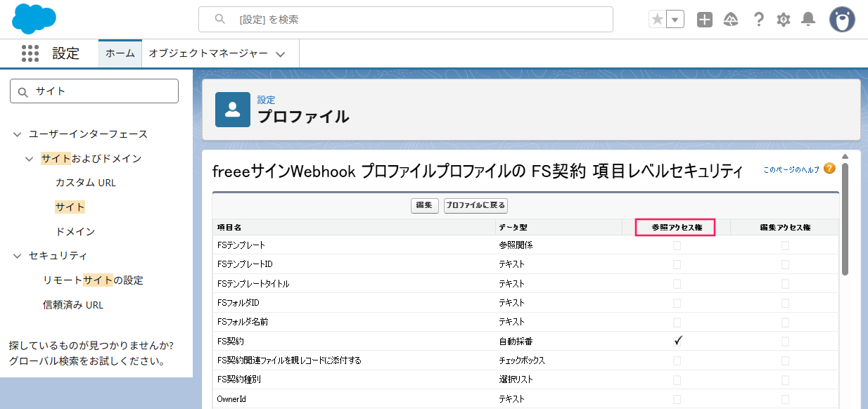Open カスタム URL in the sidebar
This screenshot has height=409, width=868.
[x=86, y=183]
